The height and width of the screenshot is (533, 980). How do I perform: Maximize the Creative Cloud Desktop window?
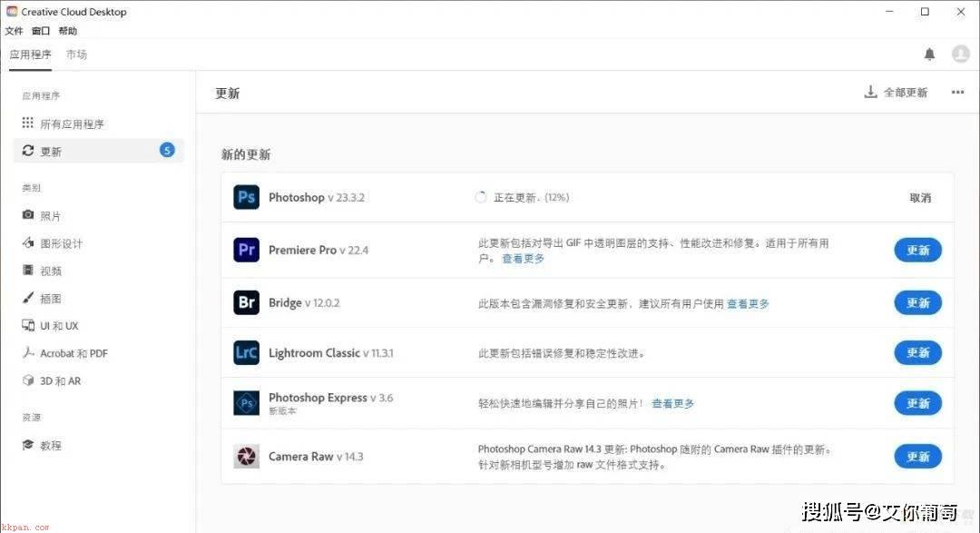925,11
